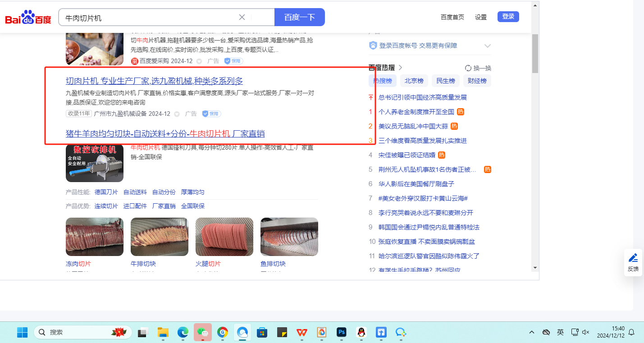The height and width of the screenshot is (343, 644).
Task: Click the 鱼排切块 thumbnail image
Action: pos(289,237)
